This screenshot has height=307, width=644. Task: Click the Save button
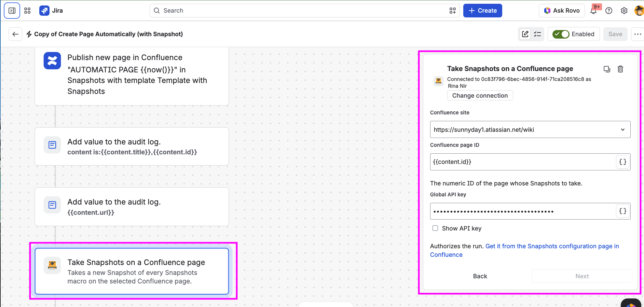(615, 34)
